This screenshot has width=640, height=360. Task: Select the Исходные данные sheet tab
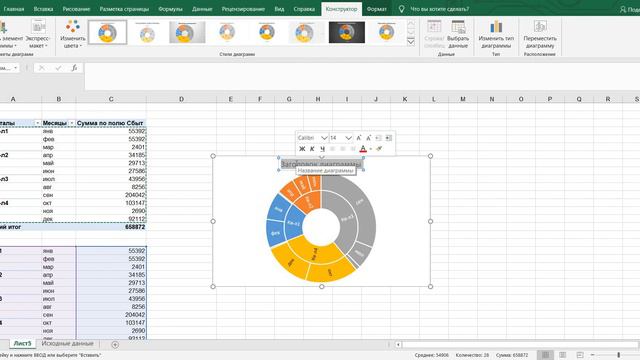point(67,344)
